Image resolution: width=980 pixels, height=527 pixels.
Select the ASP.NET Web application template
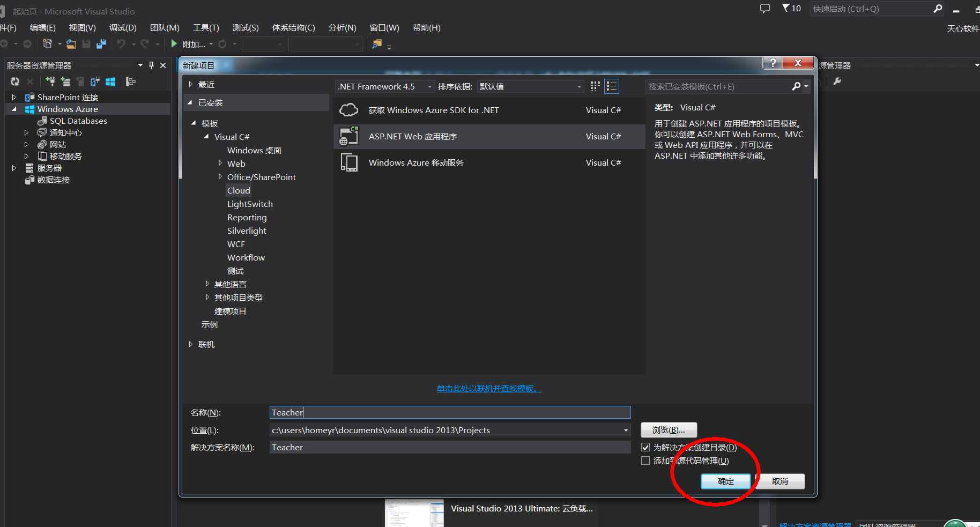tap(489, 136)
